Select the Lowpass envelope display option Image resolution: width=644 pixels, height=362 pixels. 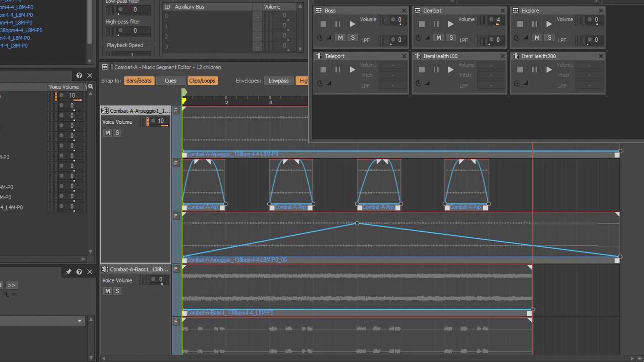[x=279, y=80]
